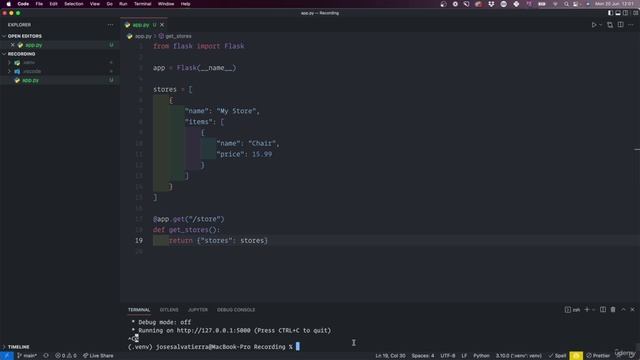Close the terminal panel with X icon

coord(633,310)
